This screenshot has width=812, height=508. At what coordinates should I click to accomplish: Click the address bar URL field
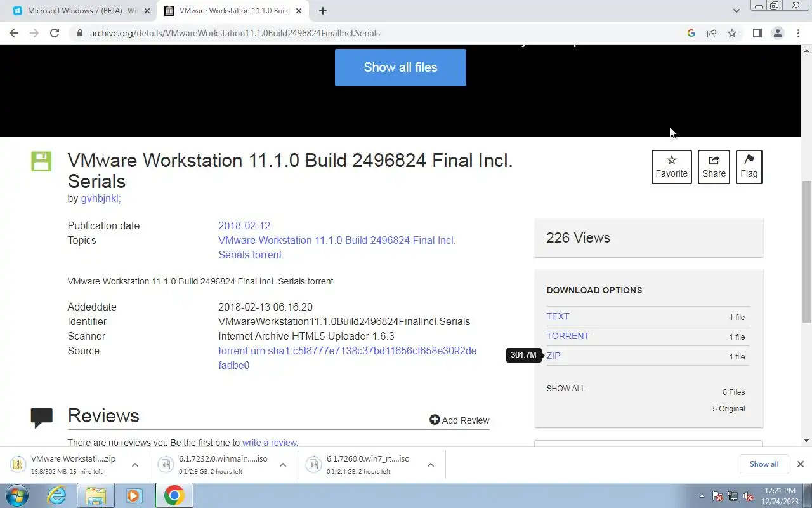pos(381,33)
